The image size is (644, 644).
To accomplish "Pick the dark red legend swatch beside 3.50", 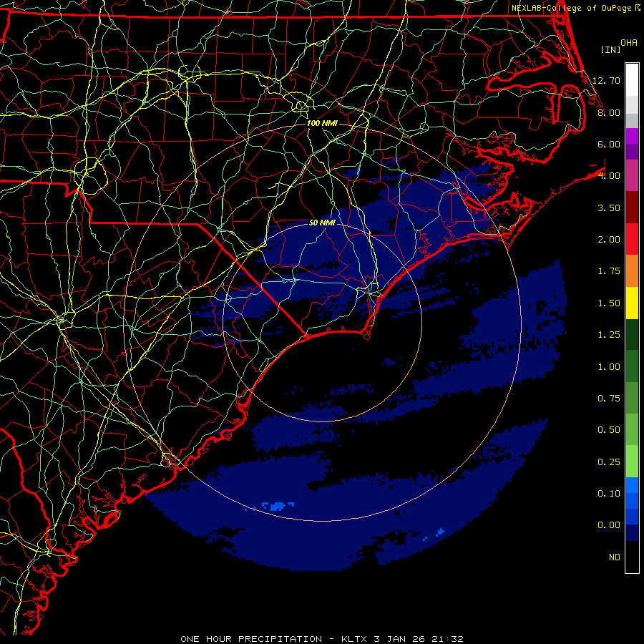I will point(632,208).
